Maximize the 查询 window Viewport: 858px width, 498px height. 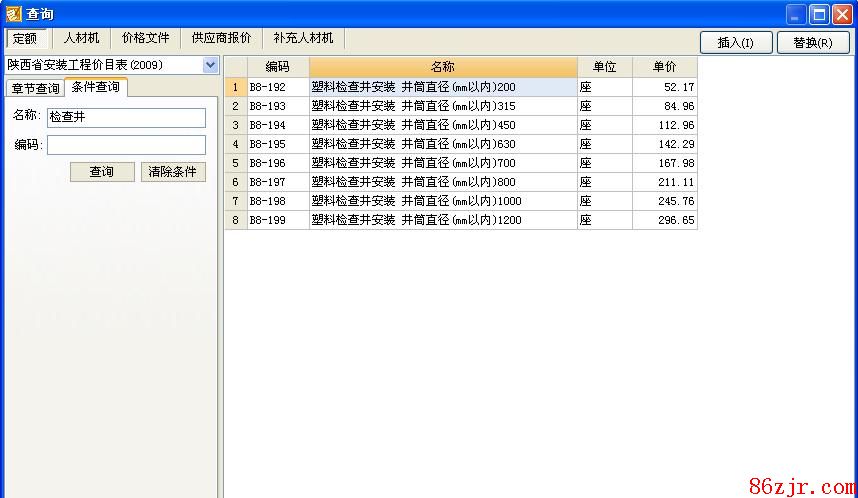[x=819, y=14]
